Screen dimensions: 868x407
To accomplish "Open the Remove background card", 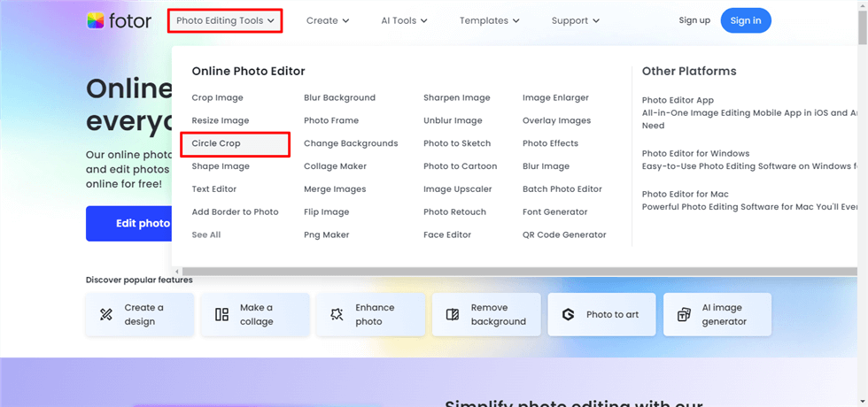I will pyautogui.click(x=486, y=315).
